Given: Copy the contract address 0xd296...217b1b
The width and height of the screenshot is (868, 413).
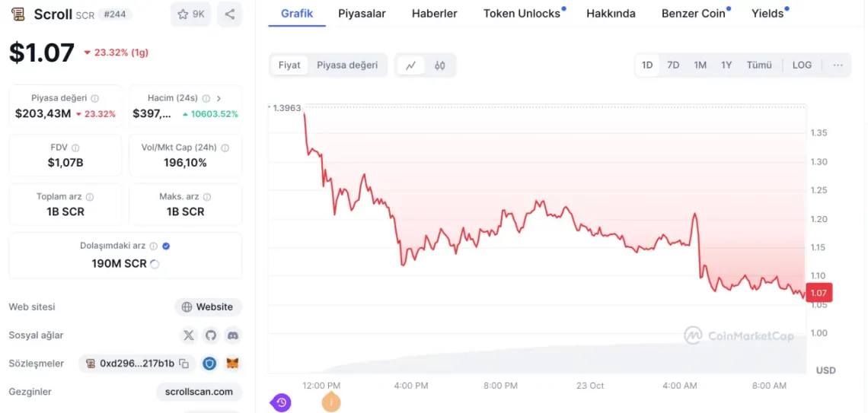Looking at the screenshot, I should point(183,364).
